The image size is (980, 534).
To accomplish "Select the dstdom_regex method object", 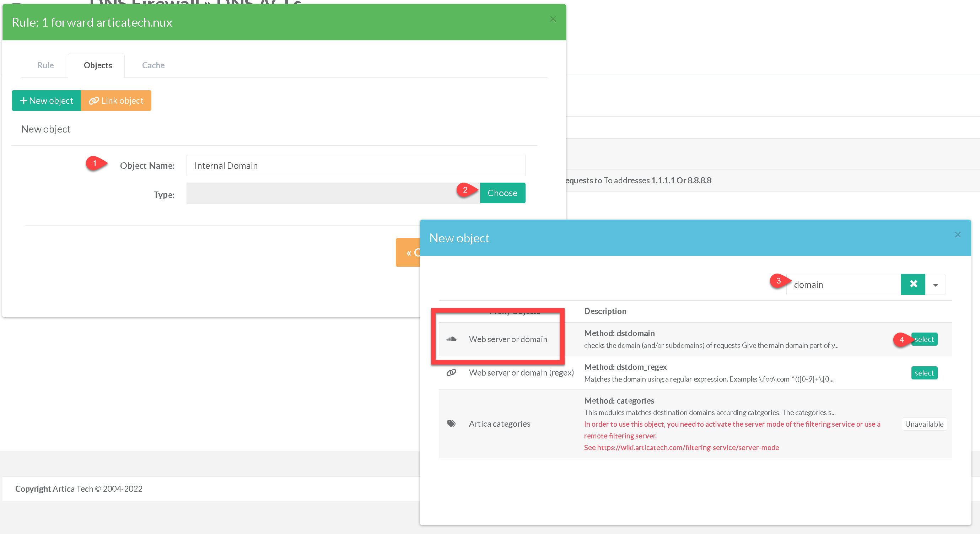I will click(x=924, y=373).
